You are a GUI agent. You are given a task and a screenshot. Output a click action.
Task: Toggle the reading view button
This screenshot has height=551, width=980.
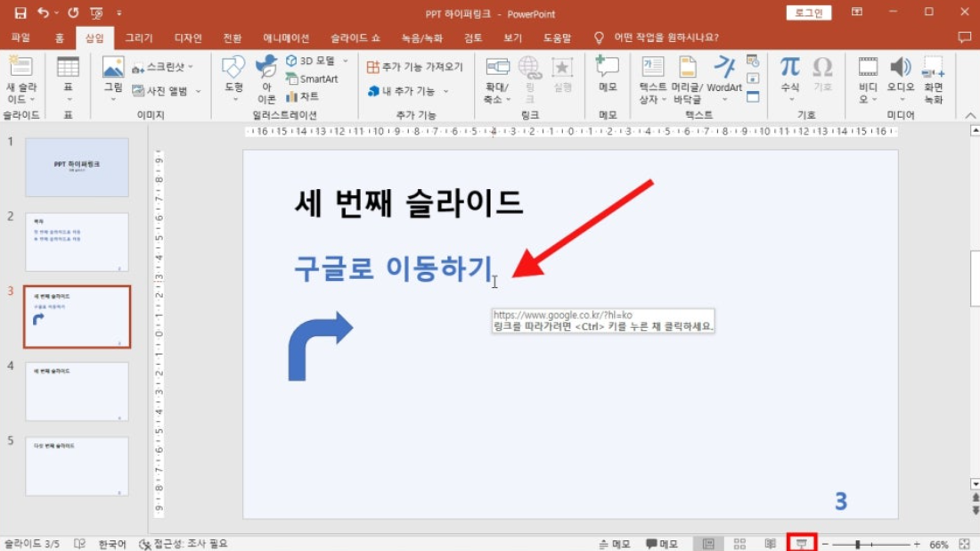click(771, 543)
